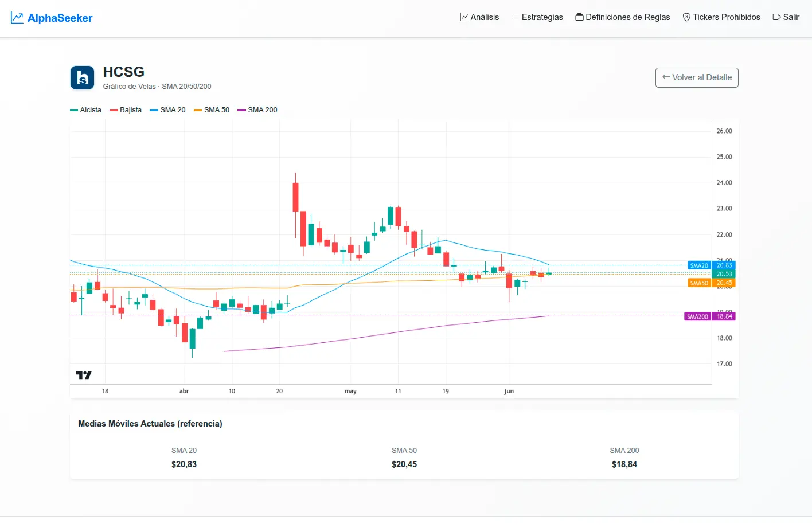Click the Bajista legend red swatch

114,110
